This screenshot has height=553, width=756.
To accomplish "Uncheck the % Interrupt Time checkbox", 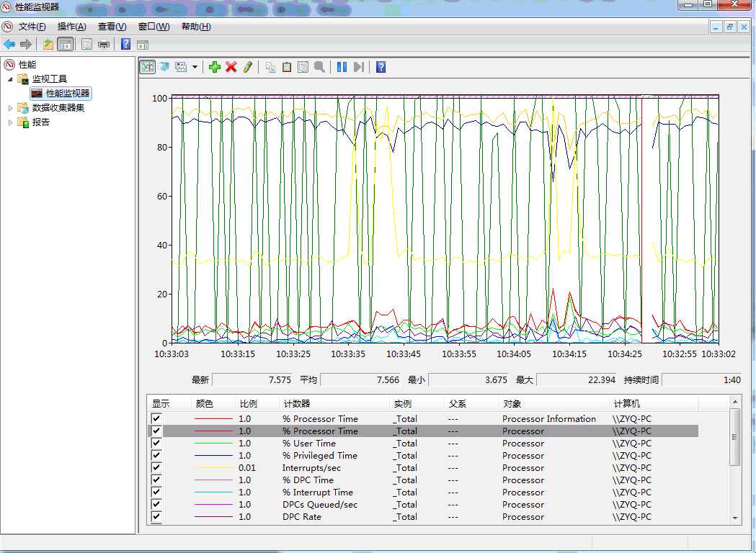I will click(x=156, y=492).
